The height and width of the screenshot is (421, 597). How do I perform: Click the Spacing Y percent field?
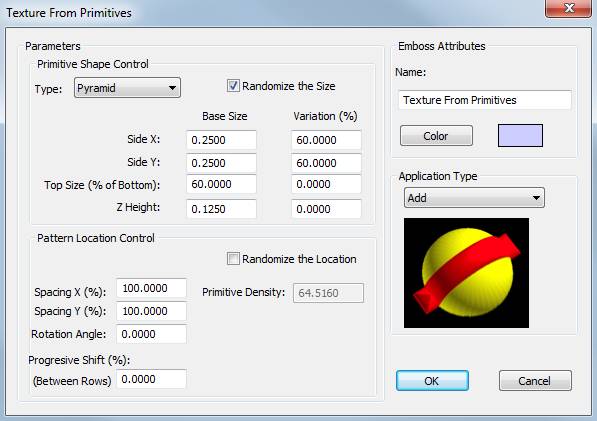pos(151,311)
